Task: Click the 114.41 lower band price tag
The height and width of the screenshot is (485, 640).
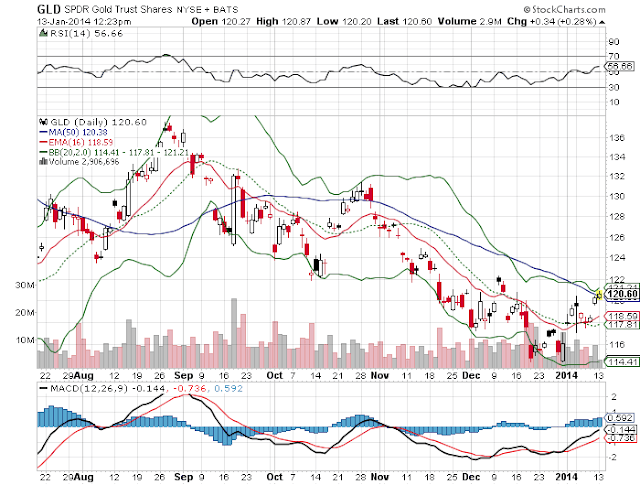Action: coord(622,362)
